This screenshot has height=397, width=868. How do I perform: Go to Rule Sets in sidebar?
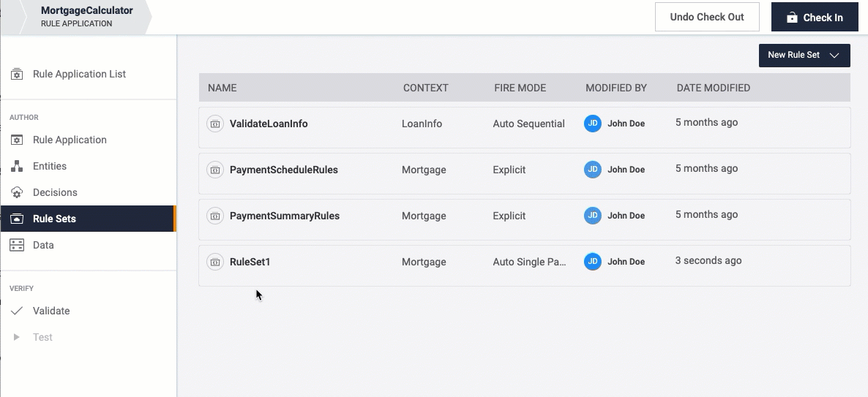(54, 219)
